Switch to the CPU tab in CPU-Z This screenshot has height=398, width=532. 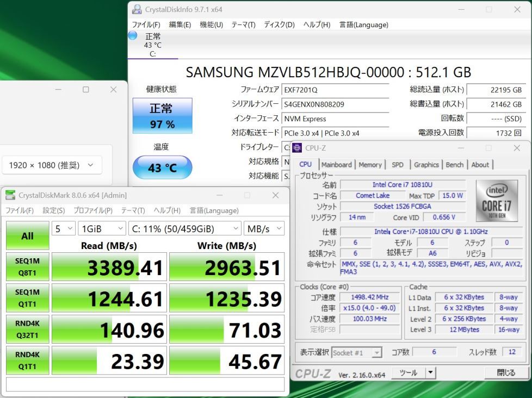[x=305, y=164]
